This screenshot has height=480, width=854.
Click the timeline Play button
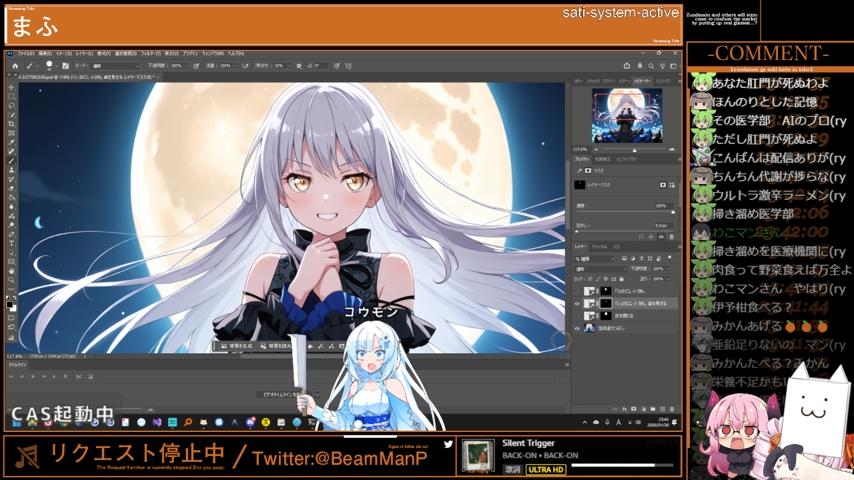point(33,376)
